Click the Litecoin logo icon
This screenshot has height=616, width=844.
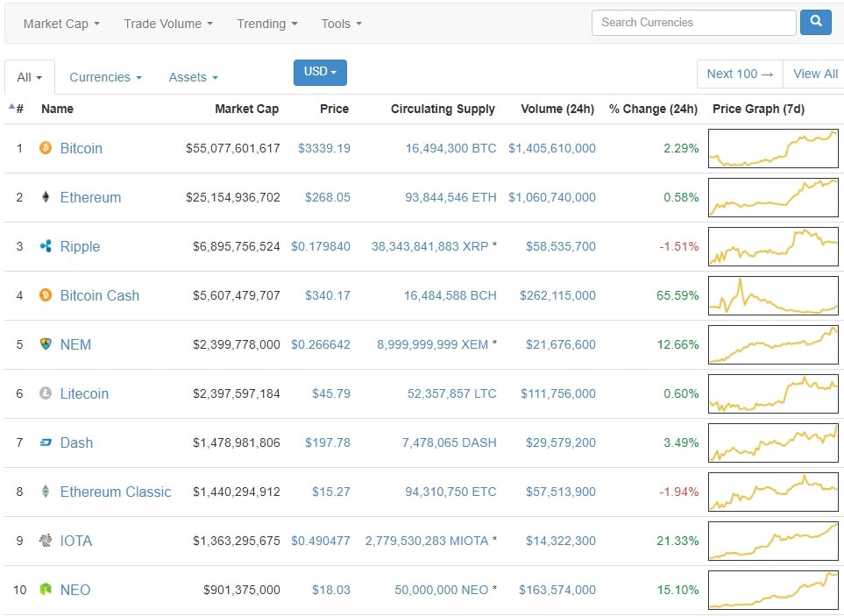46,393
